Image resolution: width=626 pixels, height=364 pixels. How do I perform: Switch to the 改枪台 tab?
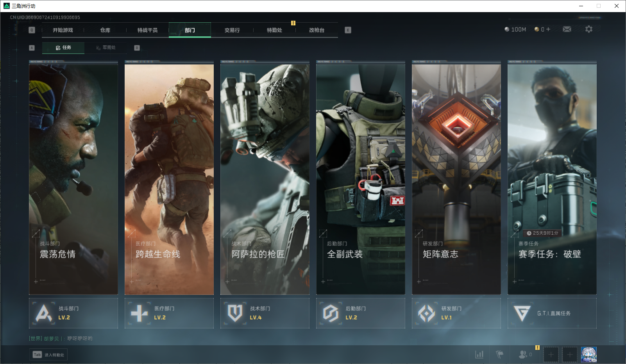coord(317,30)
